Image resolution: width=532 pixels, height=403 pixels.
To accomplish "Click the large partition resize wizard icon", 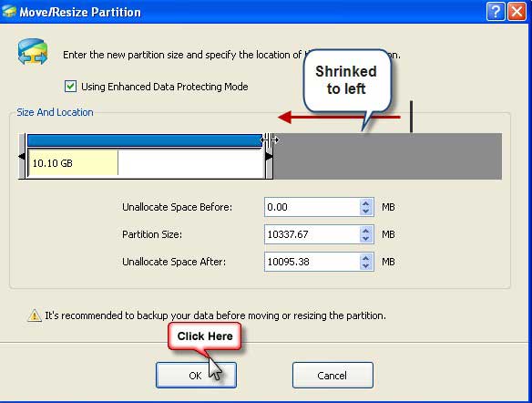I will pyautogui.click(x=33, y=52).
